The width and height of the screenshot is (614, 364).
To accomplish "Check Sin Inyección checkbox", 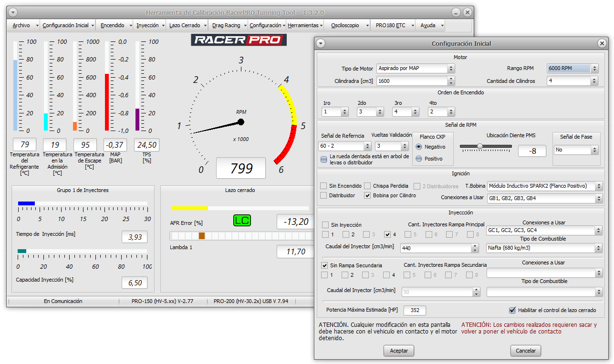I will click(x=325, y=225).
